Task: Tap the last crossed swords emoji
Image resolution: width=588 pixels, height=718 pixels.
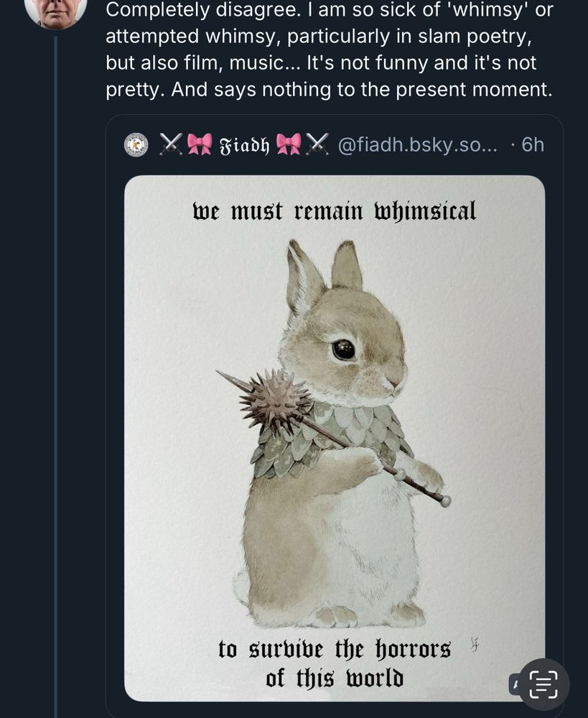Action: point(317,144)
